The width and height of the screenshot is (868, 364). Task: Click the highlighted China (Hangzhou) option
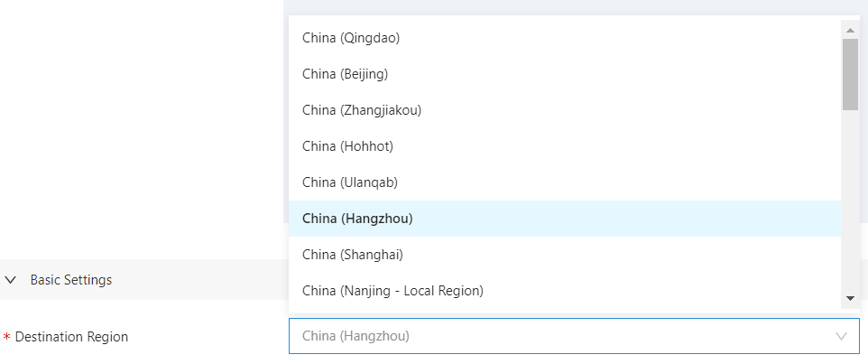click(x=358, y=219)
